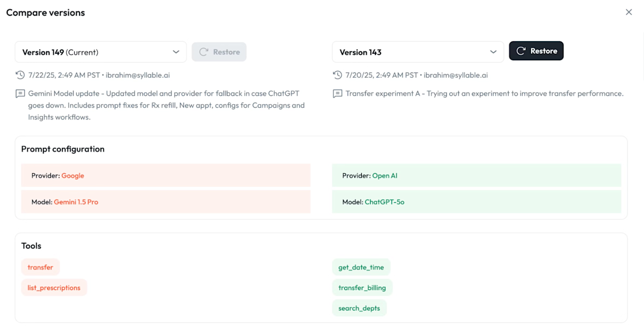Click the comment icon beside Gemini Model update
The height and width of the screenshot is (329, 644).
pos(20,94)
